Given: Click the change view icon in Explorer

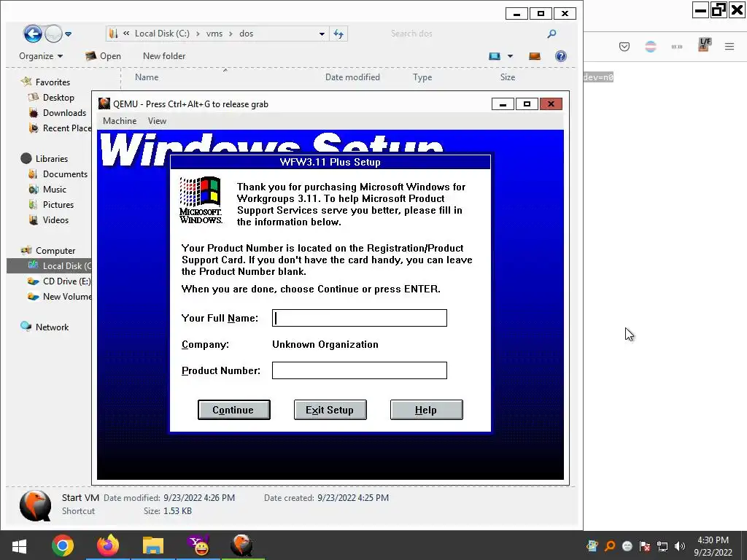Looking at the screenshot, I should coord(495,56).
